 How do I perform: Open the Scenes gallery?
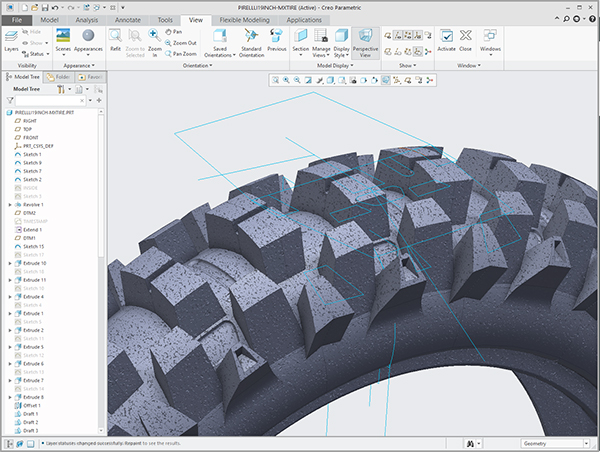[x=63, y=42]
